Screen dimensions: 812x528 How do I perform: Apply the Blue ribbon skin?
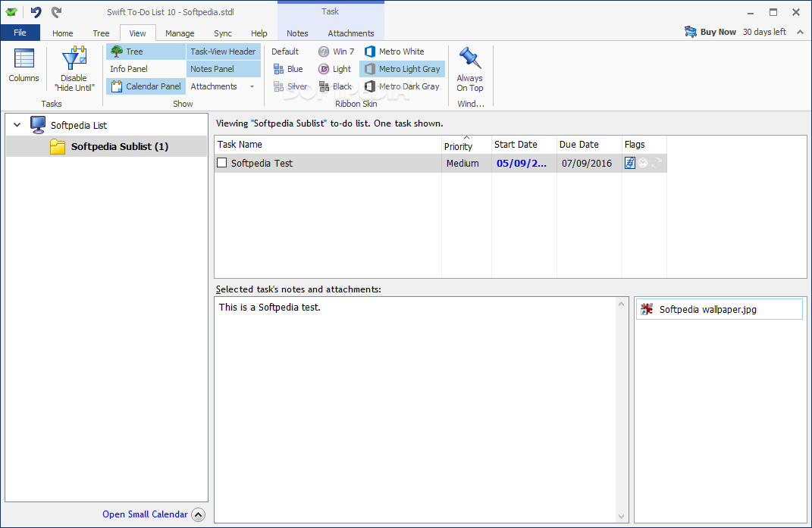tap(288, 69)
